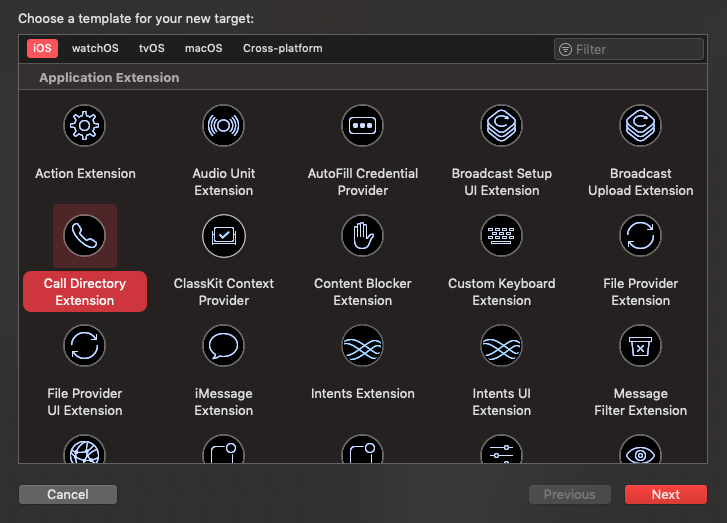Screen dimensions: 727x523
Task: Select the Cross-platform tab
Action: [282, 48]
